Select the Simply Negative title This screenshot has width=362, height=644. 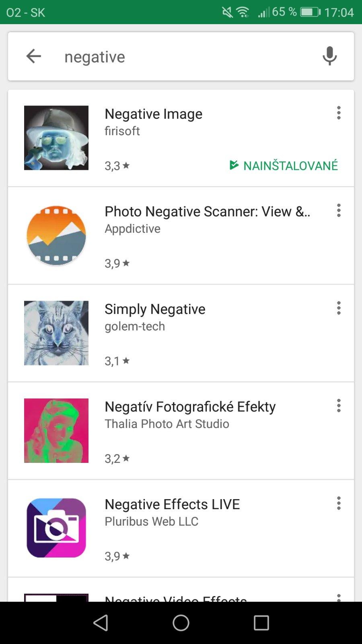coord(155,309)
